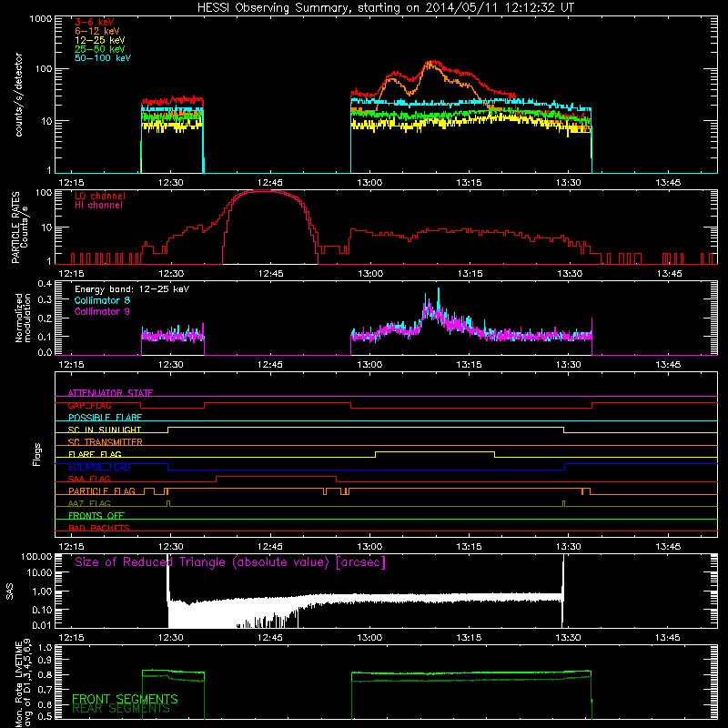Screen dimensions: 728x728
Task: Click the 13:45 tick label on particle plot
Action: tap(669, 274)
